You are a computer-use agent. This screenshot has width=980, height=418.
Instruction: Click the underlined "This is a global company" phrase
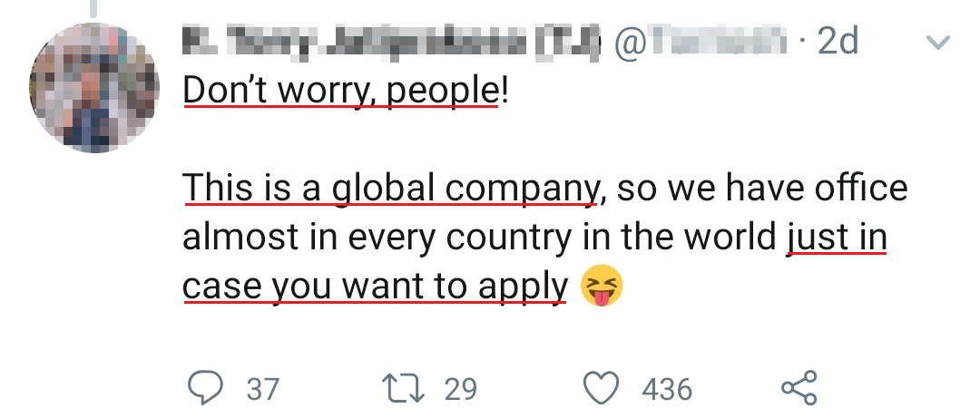click(x=389, y=189)
